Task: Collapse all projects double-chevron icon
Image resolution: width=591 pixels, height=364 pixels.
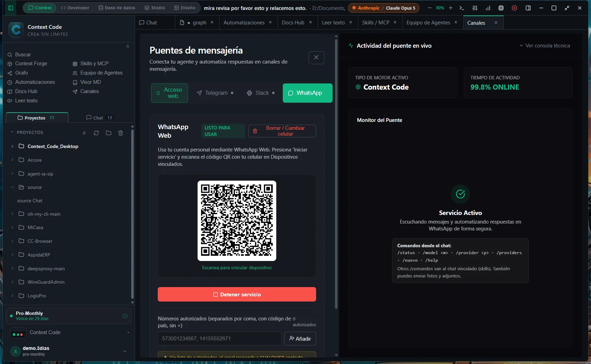Action: (84, 133)
